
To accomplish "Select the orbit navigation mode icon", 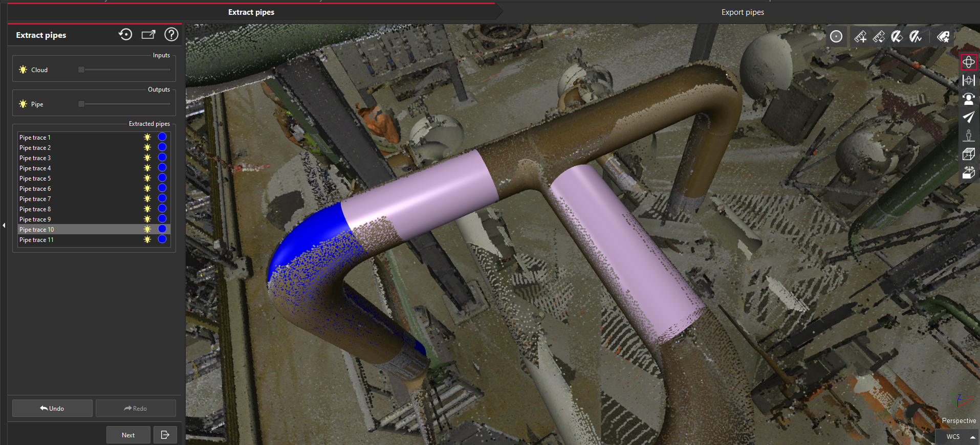I will coord(968,62).
